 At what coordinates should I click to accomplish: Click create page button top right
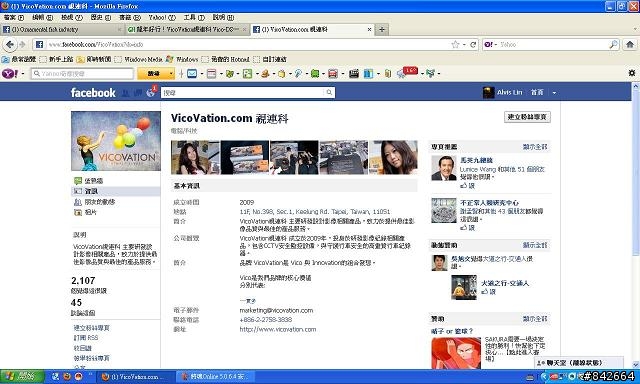pyautogui.click(x=527, y=117)
